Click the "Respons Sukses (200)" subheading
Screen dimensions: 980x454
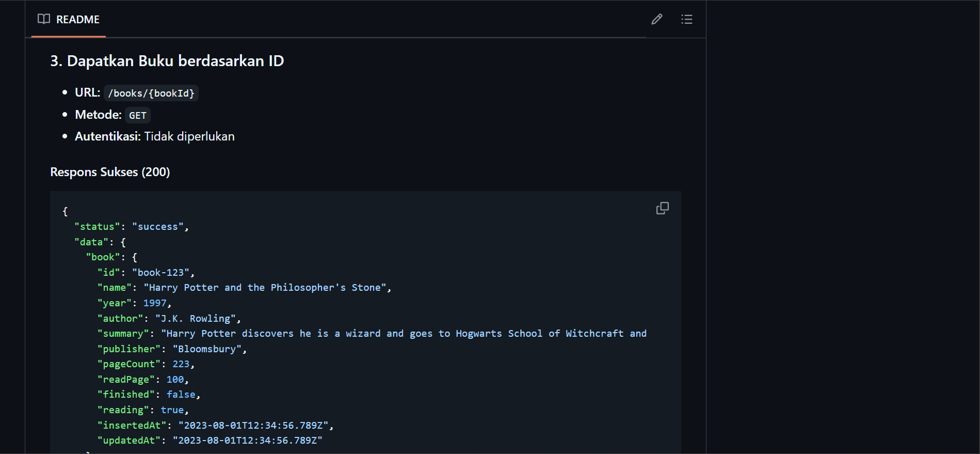110,172
